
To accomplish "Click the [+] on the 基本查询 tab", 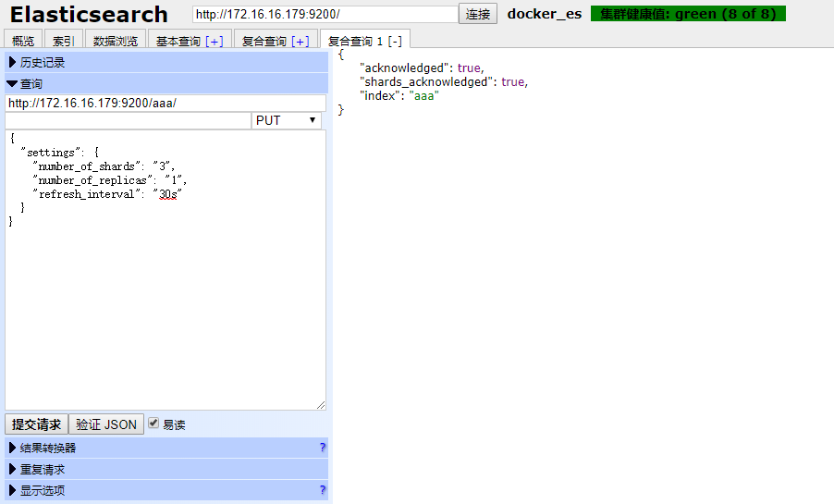I will (x=214, y=42).
